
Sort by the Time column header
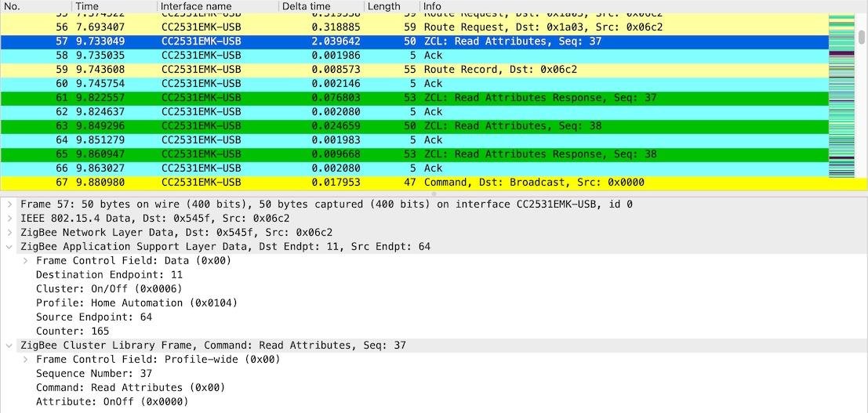tap(114, 6)
